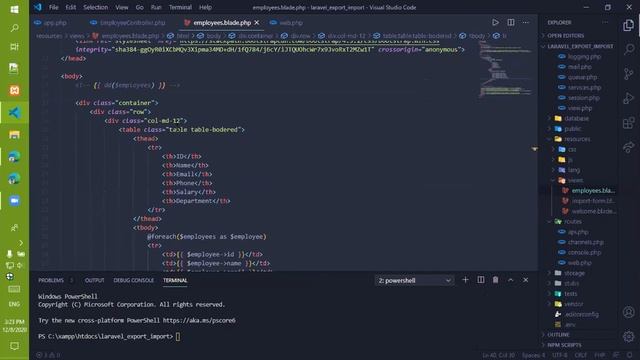Open the Run menu
The height and width of the screenshot is (360, 640).
(156, 7)
